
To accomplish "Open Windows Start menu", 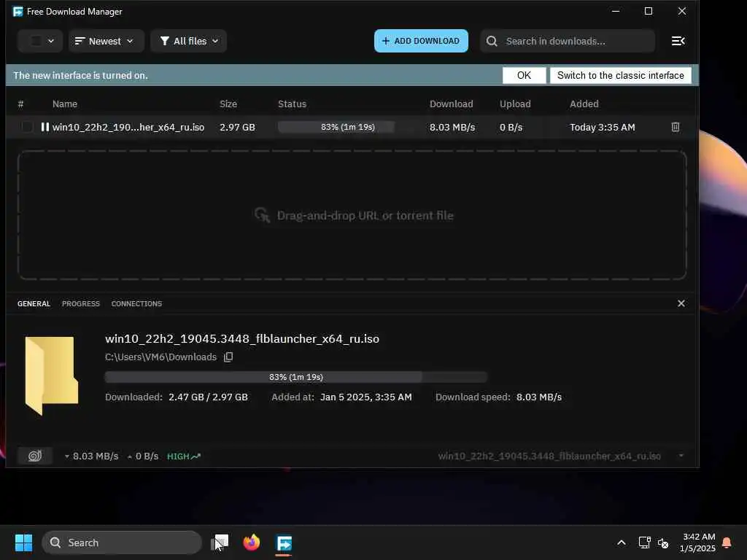I will point(23,542).
